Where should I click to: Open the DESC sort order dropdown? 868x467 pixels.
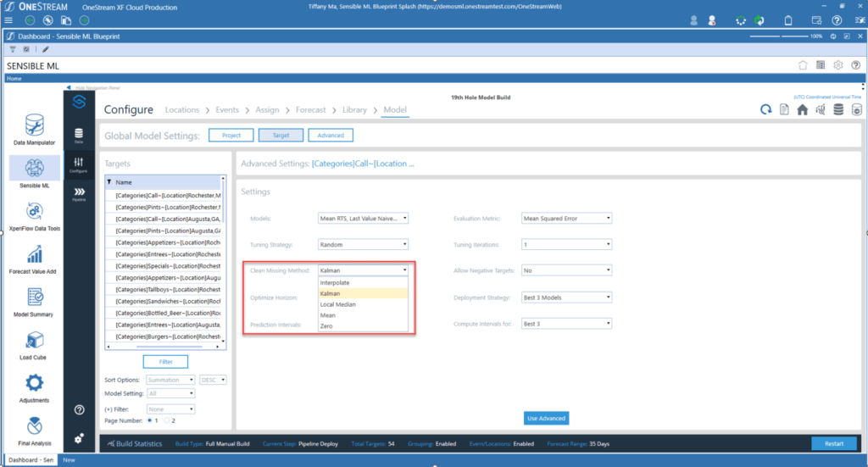click(x=213, y=380)
